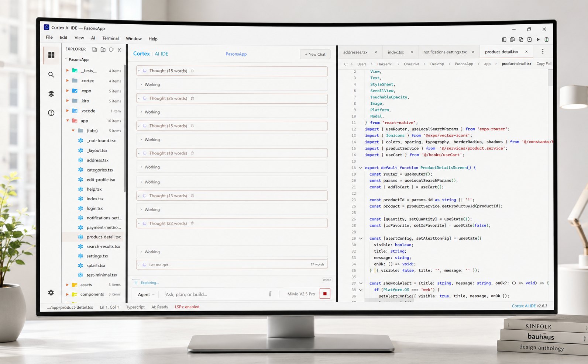Click the edit-file toolbar icon
588x364 pixels.
pos(521,39)
